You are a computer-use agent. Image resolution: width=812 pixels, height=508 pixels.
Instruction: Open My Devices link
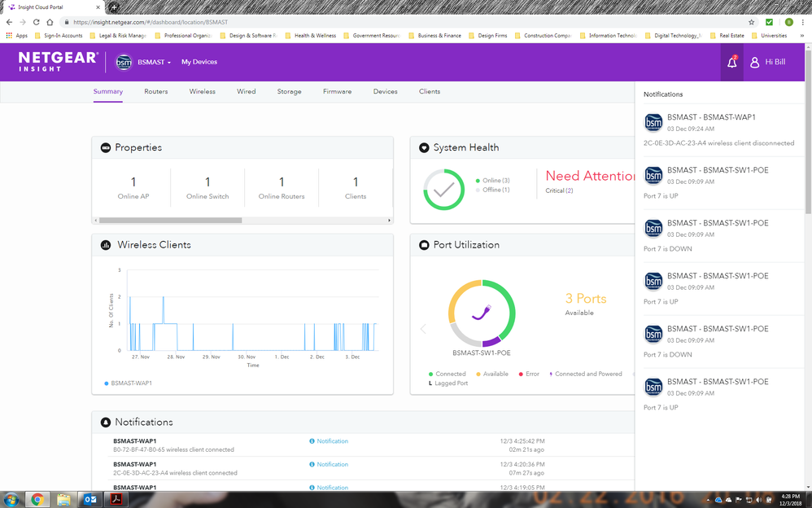pyautogui.click(x=199, y=62)
